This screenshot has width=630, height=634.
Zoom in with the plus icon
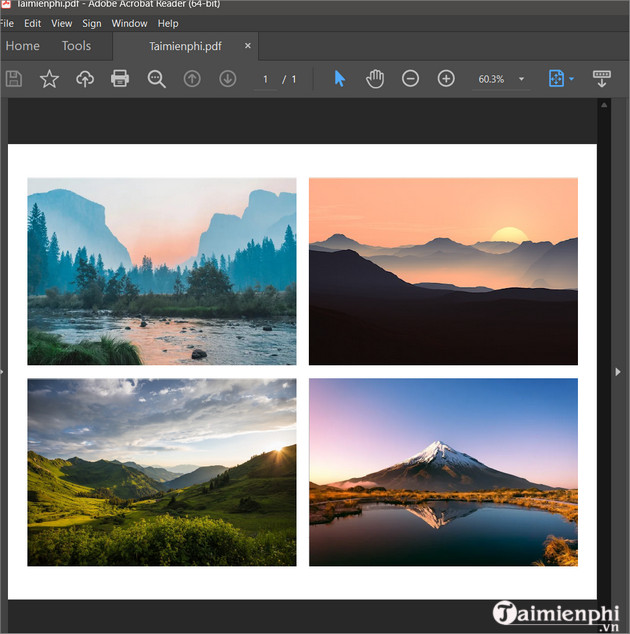(x=446, y=78)
